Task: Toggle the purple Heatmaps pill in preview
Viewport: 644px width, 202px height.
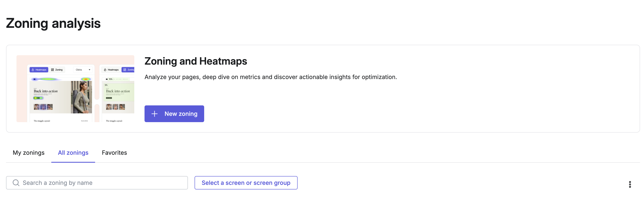Action: click(39, 70)
